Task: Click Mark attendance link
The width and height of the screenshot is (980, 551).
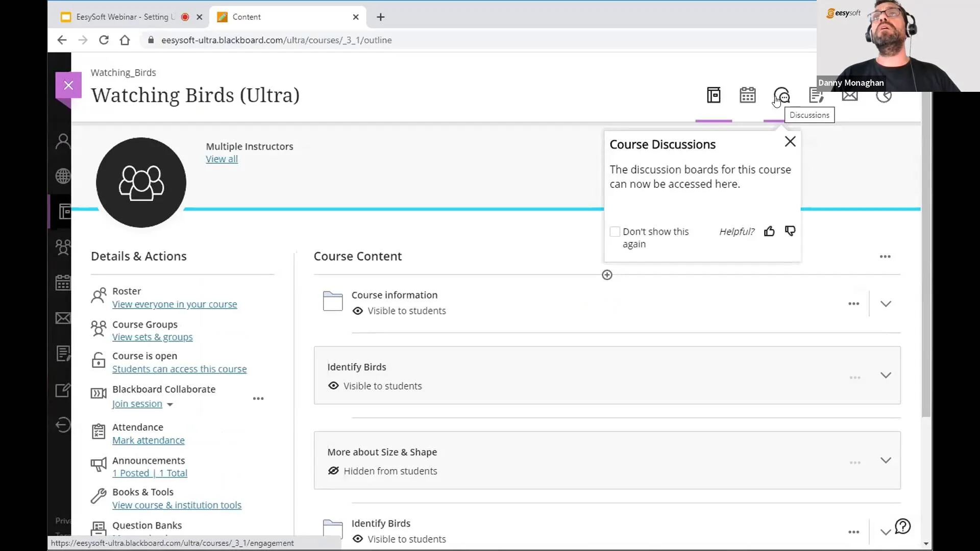Action: pyautogui.click(x=148, y=440)
